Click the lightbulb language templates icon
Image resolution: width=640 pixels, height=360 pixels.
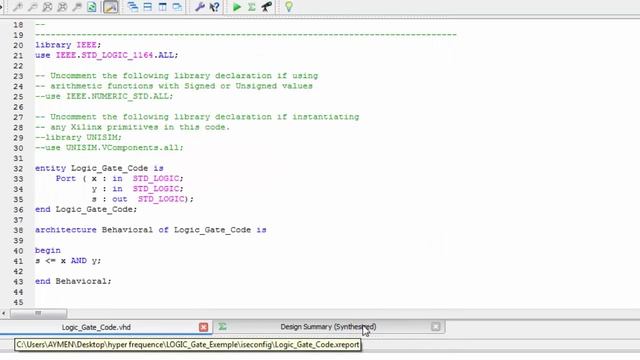(288, 7)
